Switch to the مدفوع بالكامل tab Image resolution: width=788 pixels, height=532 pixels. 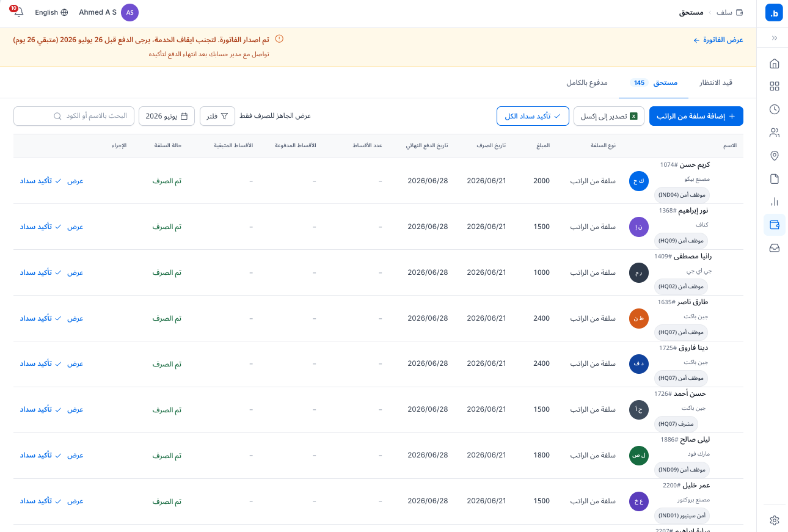[587, 82]
